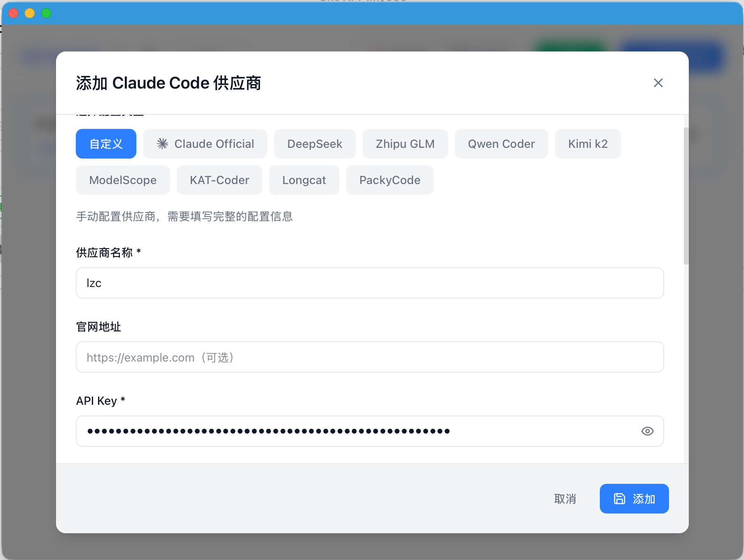Select the Longcat preset

tap(304, 180)
